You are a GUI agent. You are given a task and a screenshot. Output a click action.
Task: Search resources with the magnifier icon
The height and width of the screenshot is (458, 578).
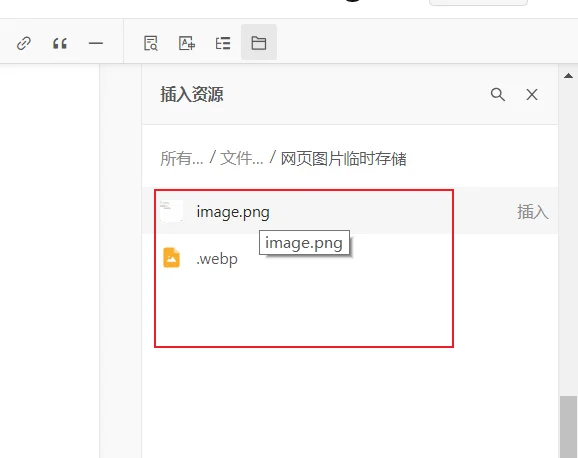click(498, 94)
